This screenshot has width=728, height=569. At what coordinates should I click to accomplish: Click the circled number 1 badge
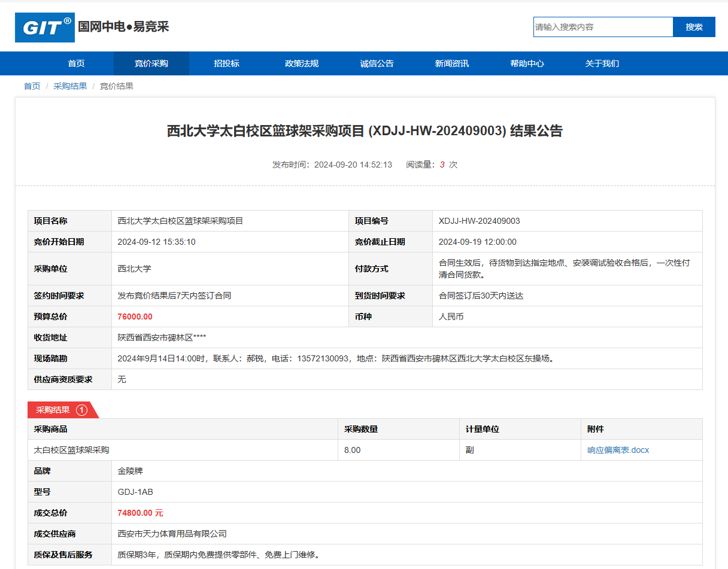click(x=82, y=410)
